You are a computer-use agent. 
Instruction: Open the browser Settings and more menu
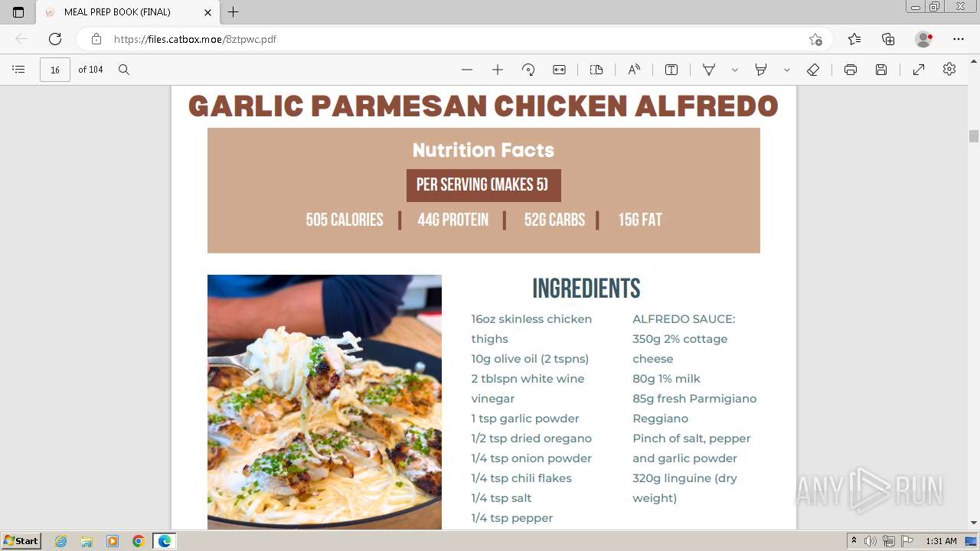coord(959,39)
